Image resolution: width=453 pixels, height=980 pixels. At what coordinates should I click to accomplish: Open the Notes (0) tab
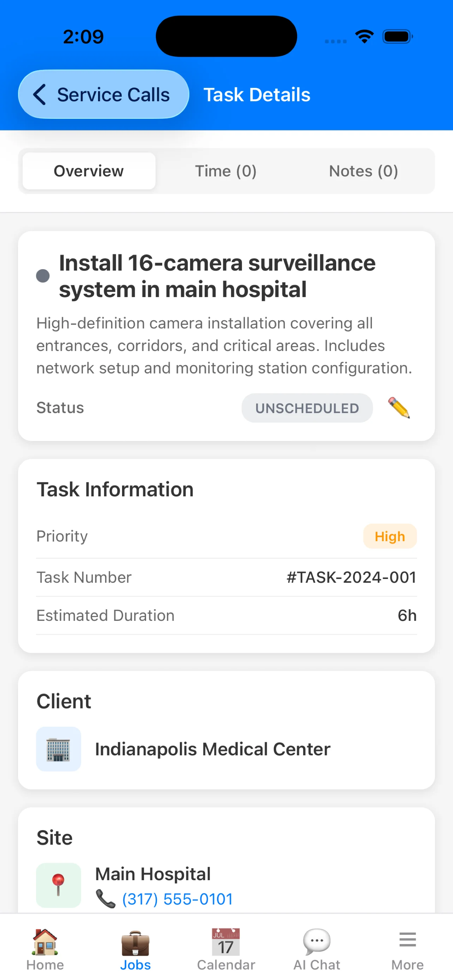click(363, 171)
